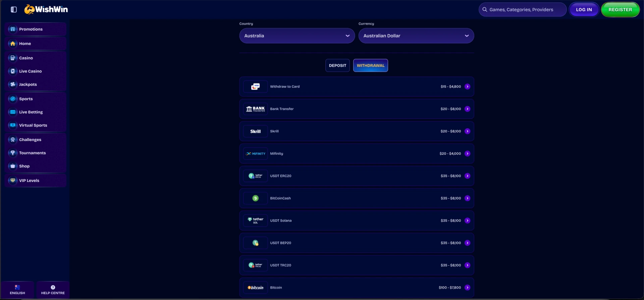Expand Withdraw to Card arrow
This screenshot has width=644, height=300.
click(467, 87)
